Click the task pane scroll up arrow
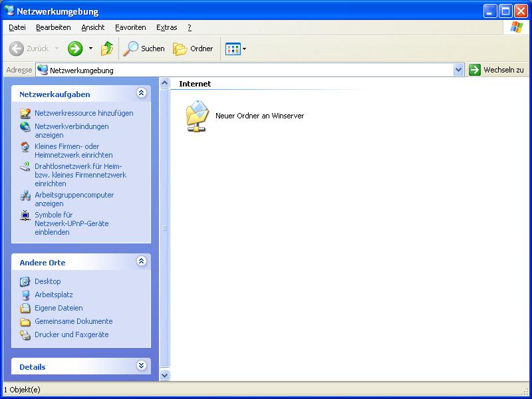The height and width of the screenshot is (399, 532). point(164,82)
